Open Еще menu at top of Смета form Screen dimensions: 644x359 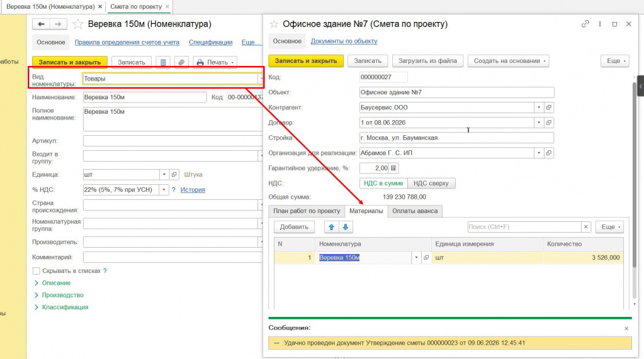[615, 61]
